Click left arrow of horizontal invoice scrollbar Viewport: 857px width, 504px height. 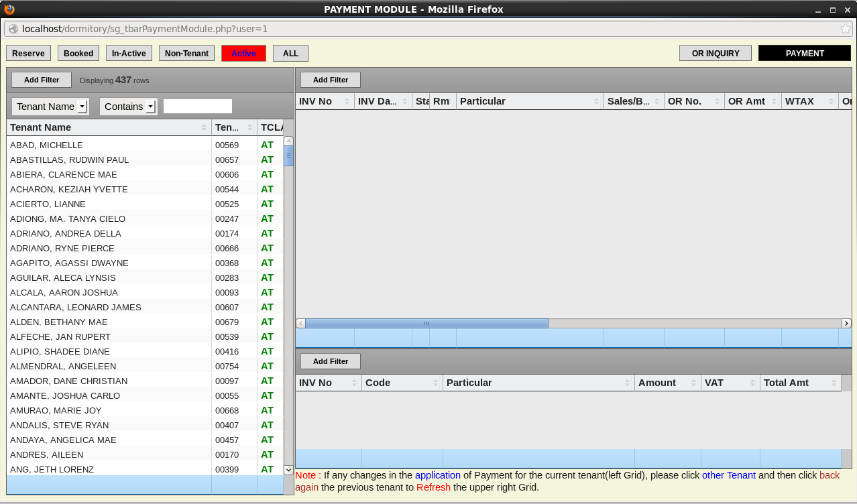tap(301, 323)
